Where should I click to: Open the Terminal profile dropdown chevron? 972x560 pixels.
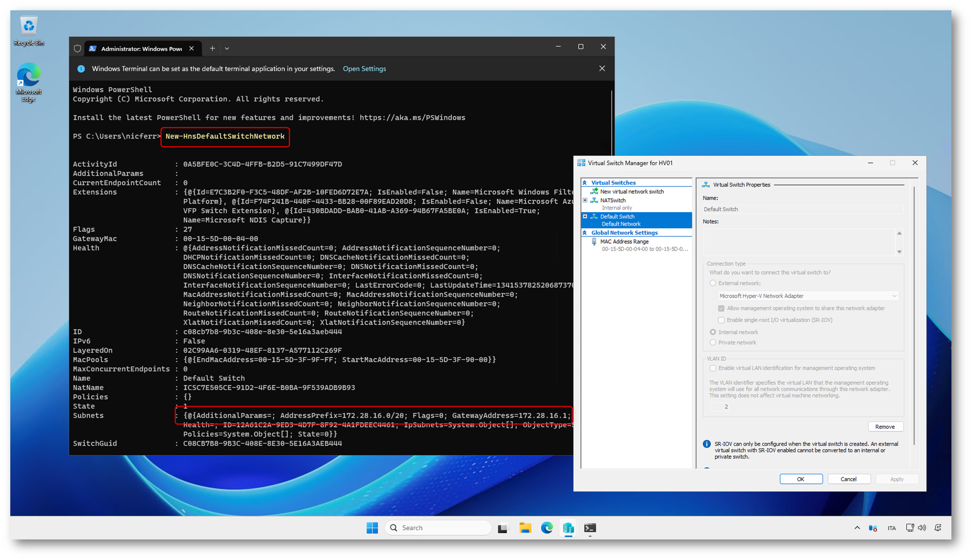point(227,48)
